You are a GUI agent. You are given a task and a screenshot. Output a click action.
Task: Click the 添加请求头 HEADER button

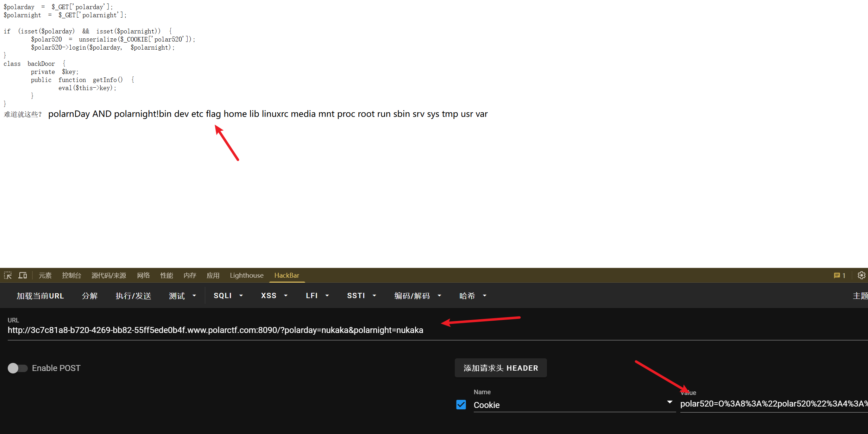point(501,368)
